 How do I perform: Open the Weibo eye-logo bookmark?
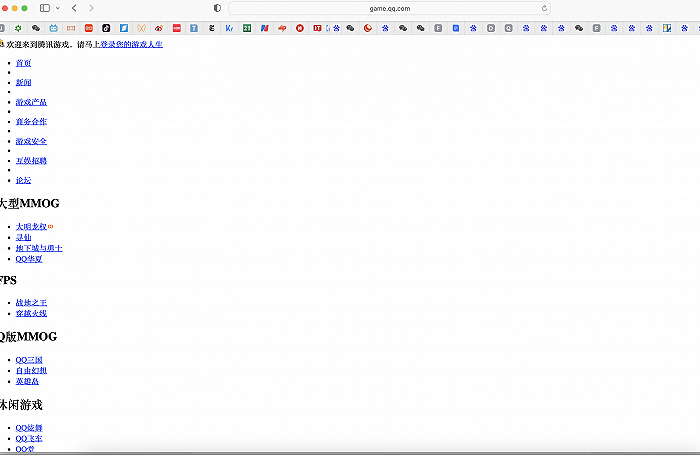pos(159,28)
